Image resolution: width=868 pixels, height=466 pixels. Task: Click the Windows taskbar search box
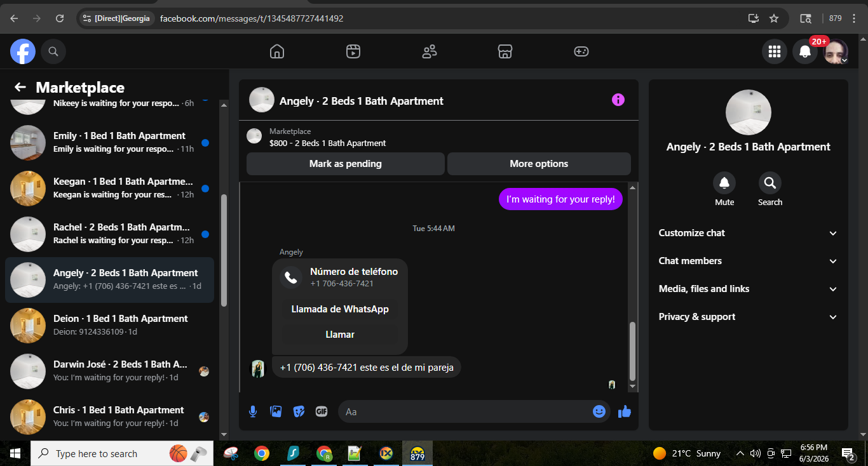pyautogui.click(x=122, y=453)
